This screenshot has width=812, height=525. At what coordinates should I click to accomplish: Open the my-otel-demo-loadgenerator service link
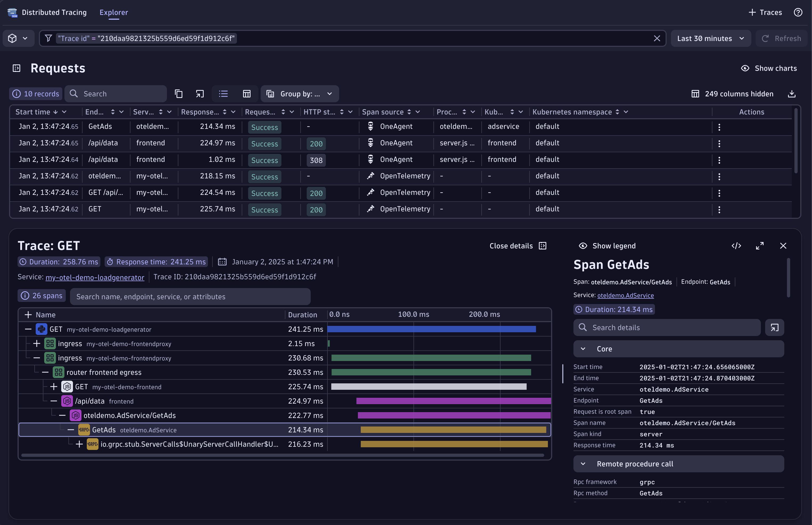pyautogui.click(x=95, y=277)
